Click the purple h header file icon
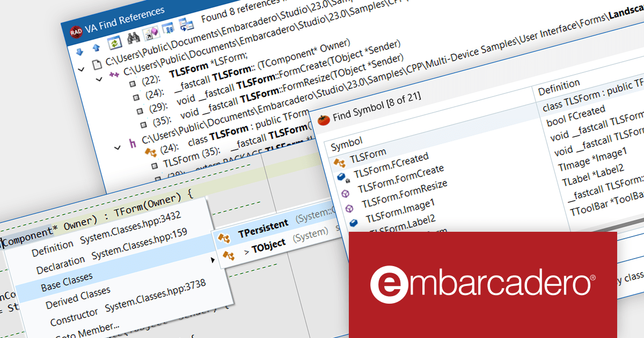The width and height of the screenshot is (644, 338). point(133,144)
